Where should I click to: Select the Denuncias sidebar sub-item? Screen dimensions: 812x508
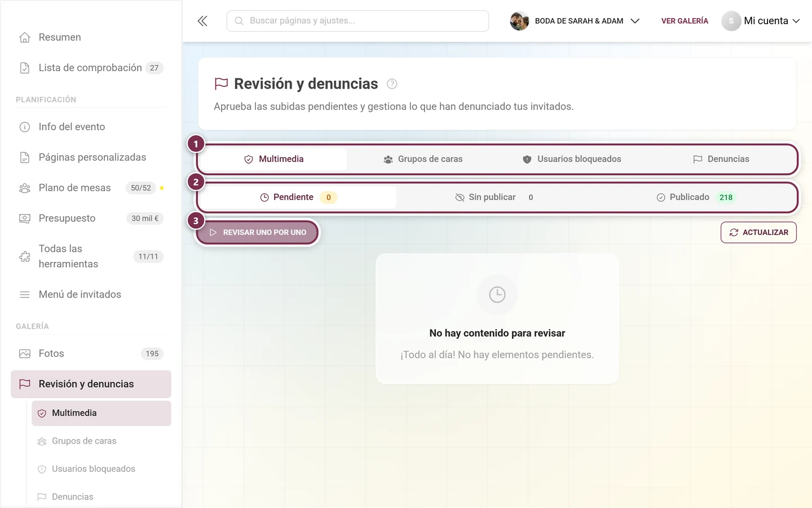pos(101,497)
